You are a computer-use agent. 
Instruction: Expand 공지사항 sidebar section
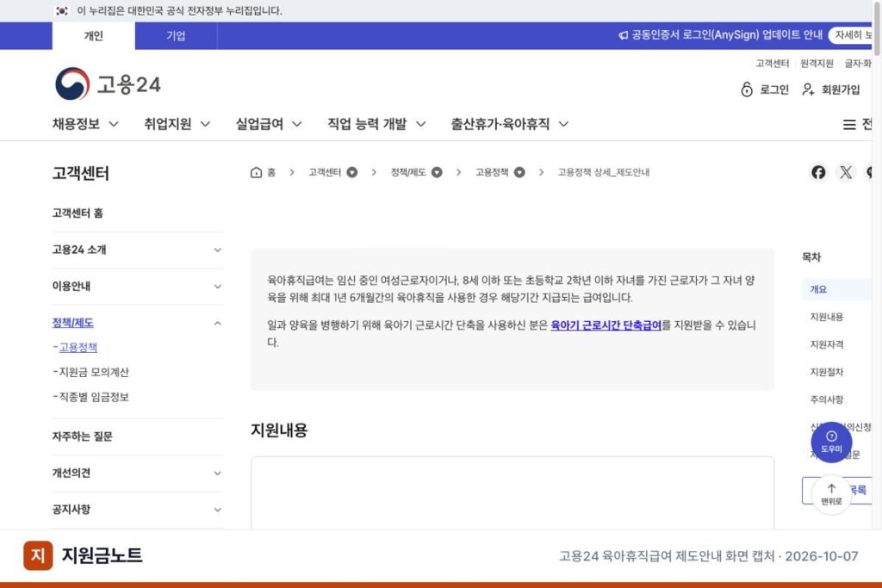217,510
